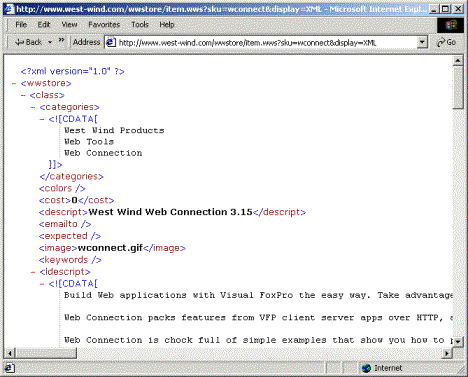
Task: Open the Address bar URL dropdown
Action: 422,42
